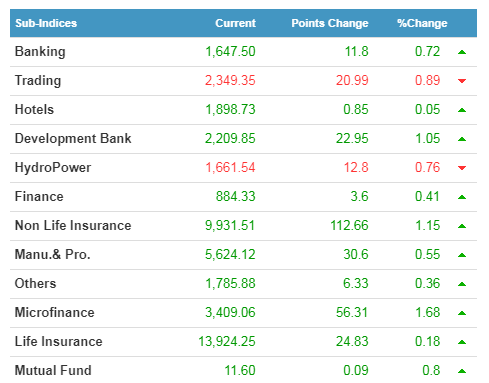Viewport: 489px width, 383px height.
Task: Select the Manu.& Pro. row label
Action: [x=53, y=255]
